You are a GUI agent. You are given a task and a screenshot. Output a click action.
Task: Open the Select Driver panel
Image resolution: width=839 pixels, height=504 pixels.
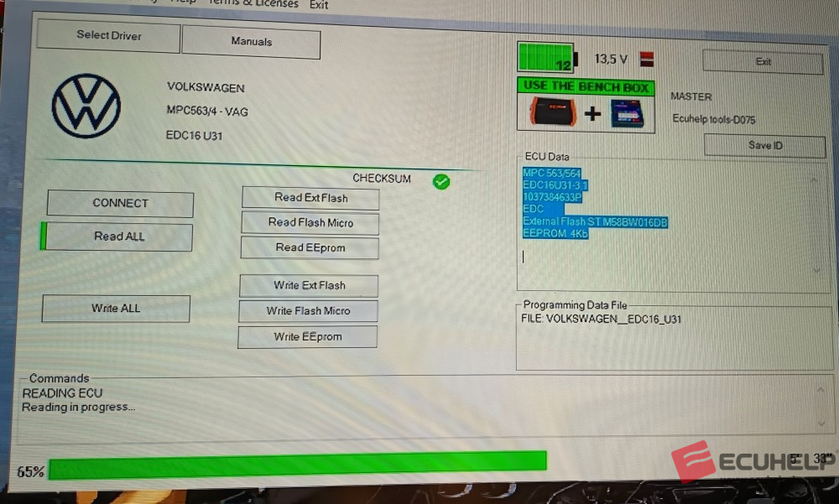[x=109, y=36]
